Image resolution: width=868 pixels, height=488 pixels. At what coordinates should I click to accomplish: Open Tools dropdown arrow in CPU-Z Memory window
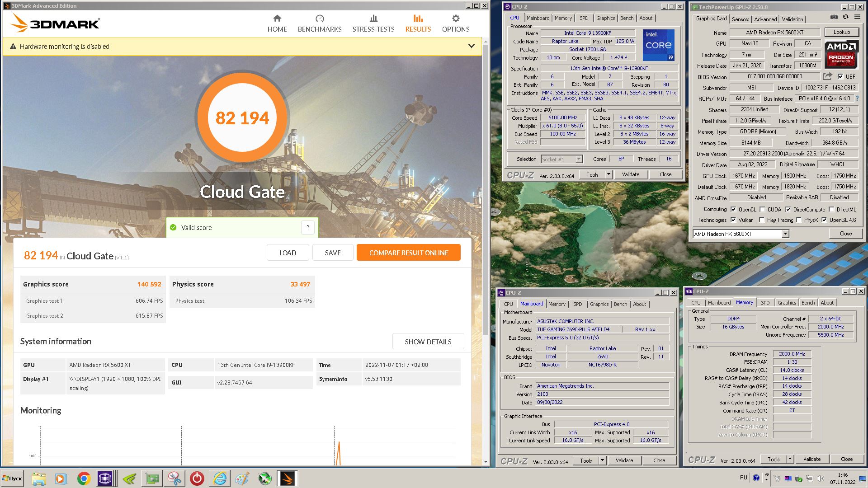click(790, 459)
